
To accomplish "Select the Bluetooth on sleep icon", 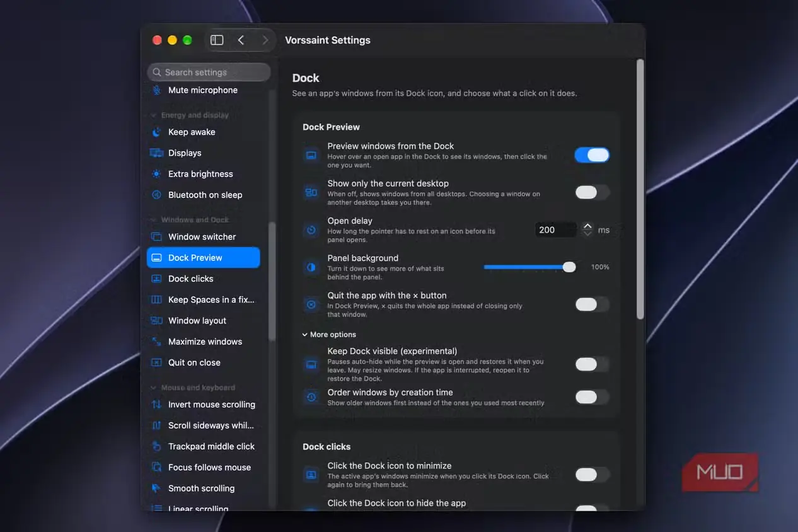I will (156, 195).
